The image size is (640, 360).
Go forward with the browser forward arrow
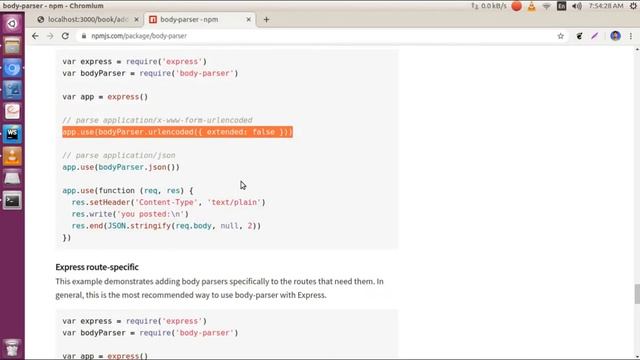(x=50, y=36)
